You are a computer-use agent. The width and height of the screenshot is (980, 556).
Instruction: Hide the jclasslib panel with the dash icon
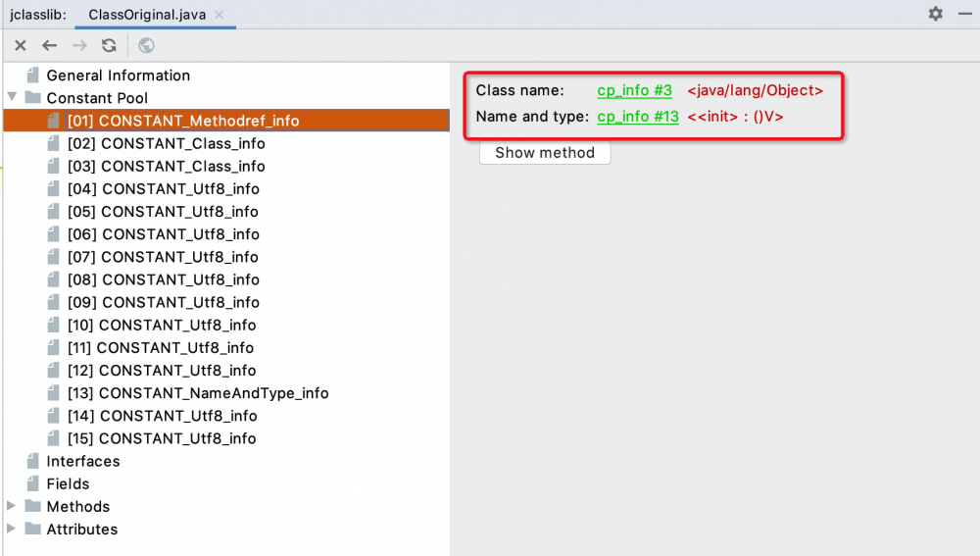[965, 13]
